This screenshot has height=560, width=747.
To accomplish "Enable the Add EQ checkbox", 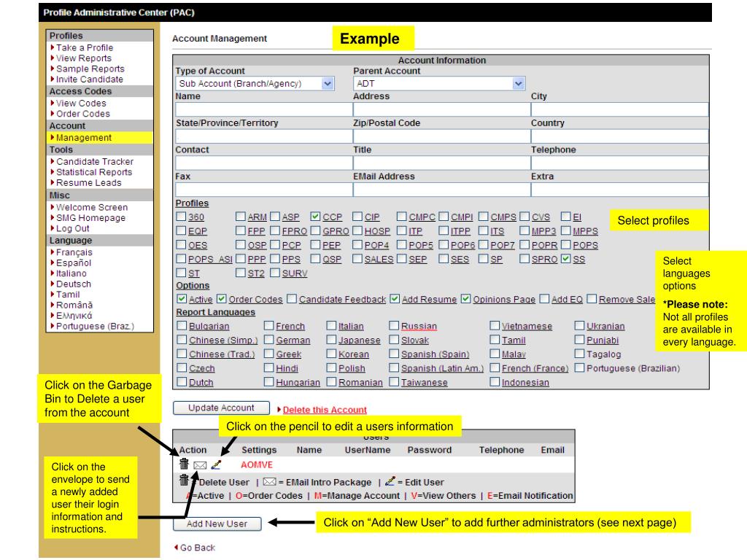I will coord(544,298).
